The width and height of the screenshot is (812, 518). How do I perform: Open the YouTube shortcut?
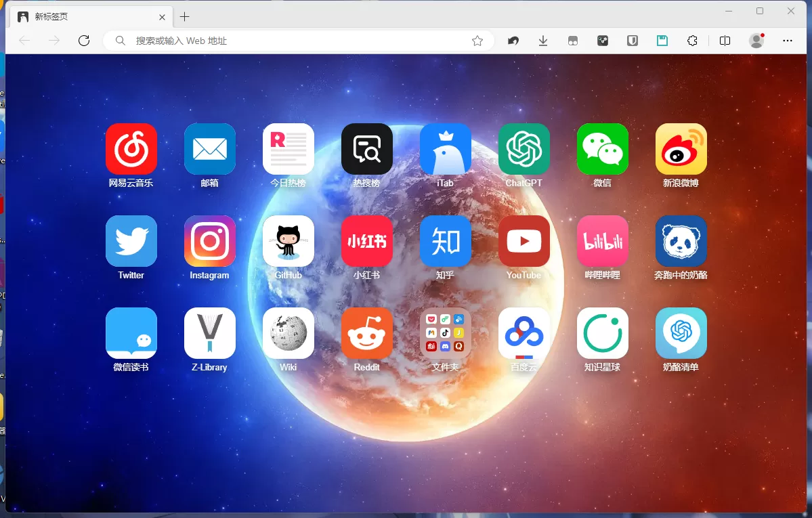(523, 241)
